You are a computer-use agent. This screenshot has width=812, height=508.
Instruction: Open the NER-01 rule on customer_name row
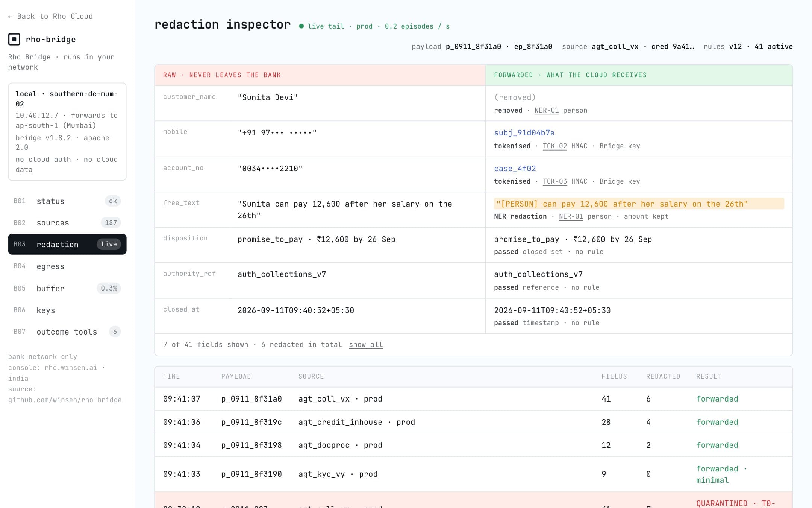[547, 110]
